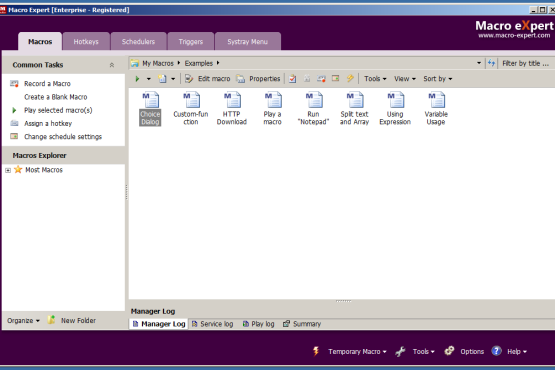Viewport: 555px width, 370px height.
Task: Switch to the Schedulers tab
Action: coord(138,42)
